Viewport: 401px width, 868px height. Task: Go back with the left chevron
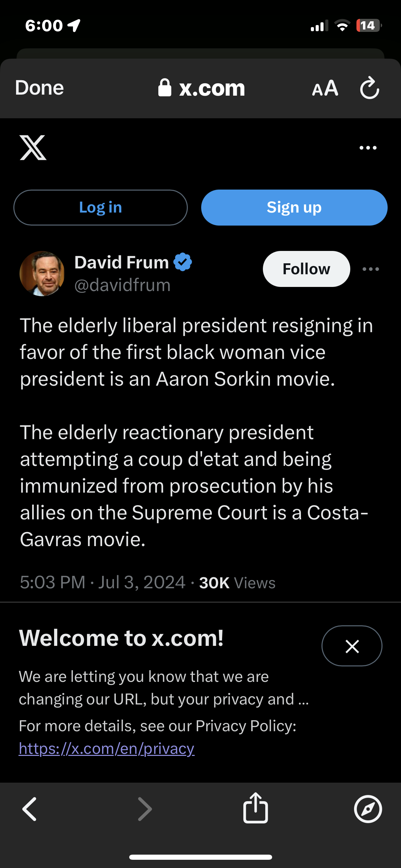pos(29,809)
